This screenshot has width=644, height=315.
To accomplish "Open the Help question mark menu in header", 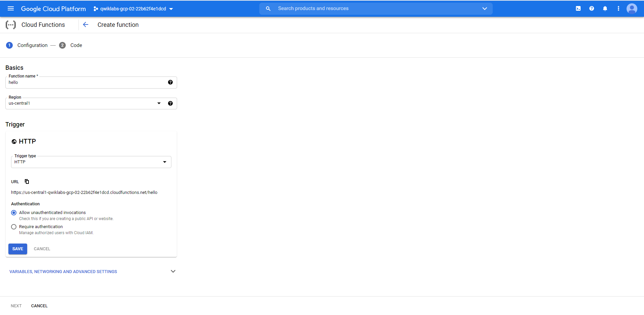I will coord(592,9).
